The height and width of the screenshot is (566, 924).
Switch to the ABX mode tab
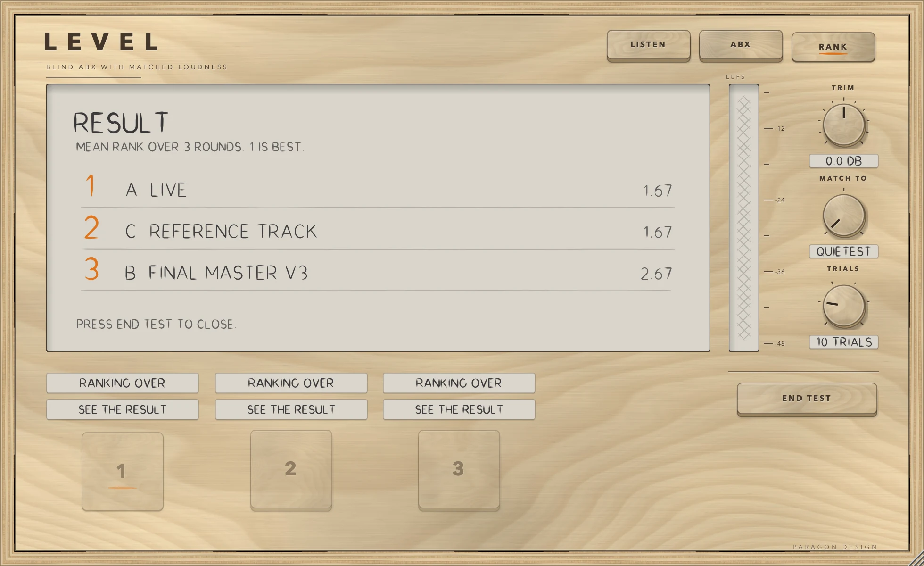coord(741,45)
